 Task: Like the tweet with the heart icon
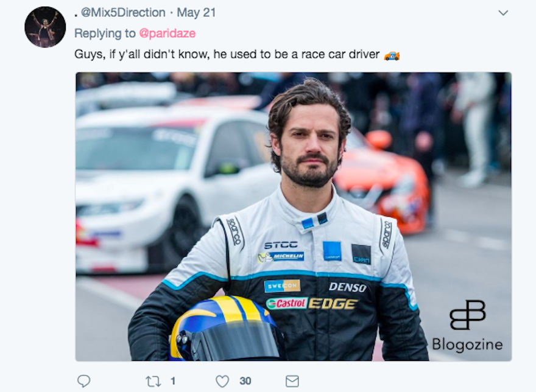pos(222,381)
